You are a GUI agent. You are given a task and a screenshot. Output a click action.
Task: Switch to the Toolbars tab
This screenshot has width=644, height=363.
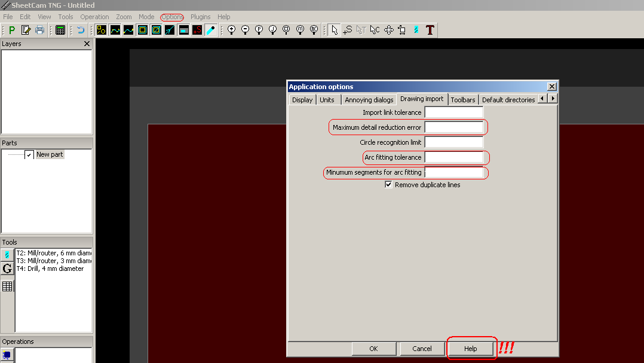[462, 100]
